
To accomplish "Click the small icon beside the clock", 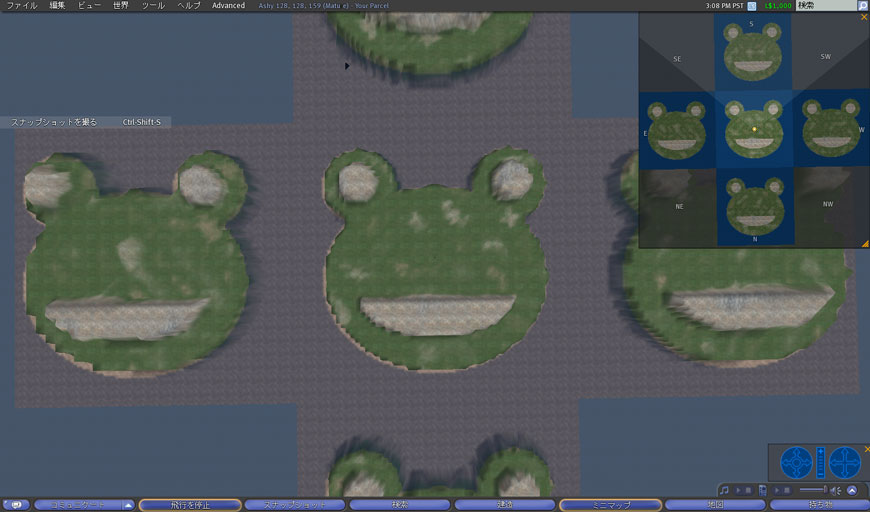I will coord(752,6).
